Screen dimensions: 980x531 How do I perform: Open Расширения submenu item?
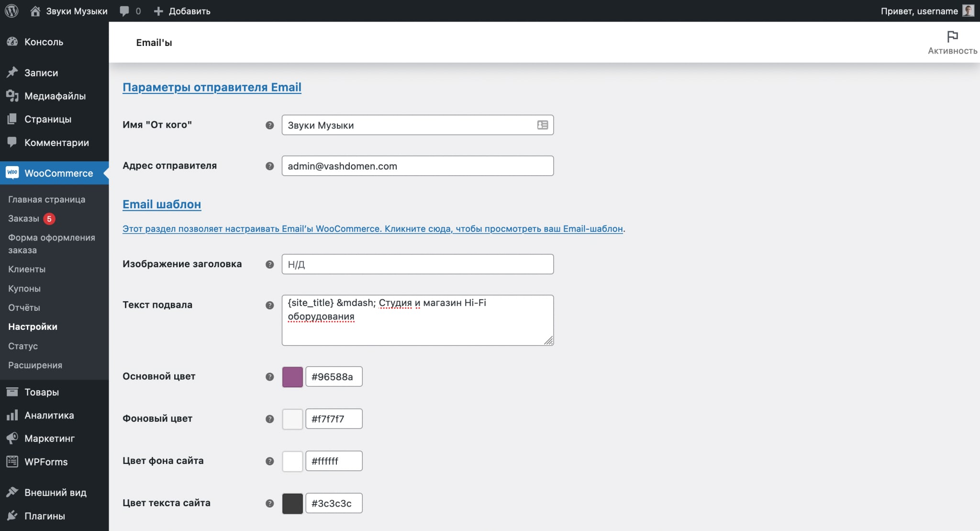point(35,365)
